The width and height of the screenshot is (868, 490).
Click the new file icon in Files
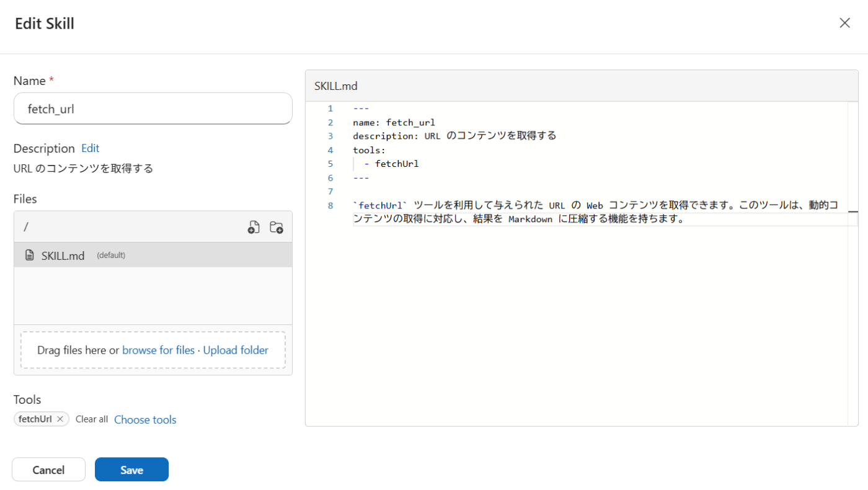pyautogui.click(x=253, y=227)
